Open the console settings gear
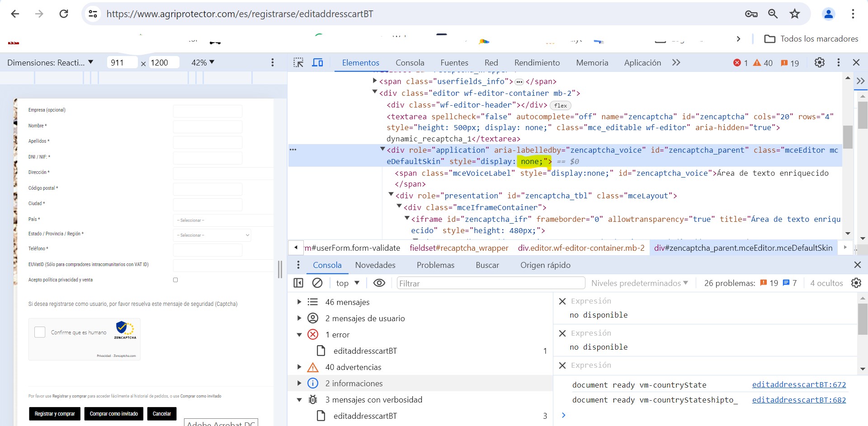 [856, 283]
